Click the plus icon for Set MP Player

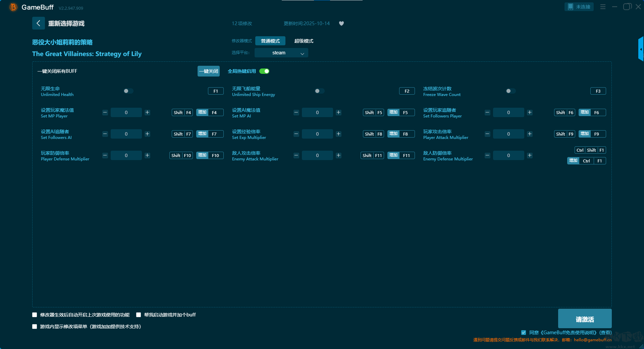coord(147,112)
